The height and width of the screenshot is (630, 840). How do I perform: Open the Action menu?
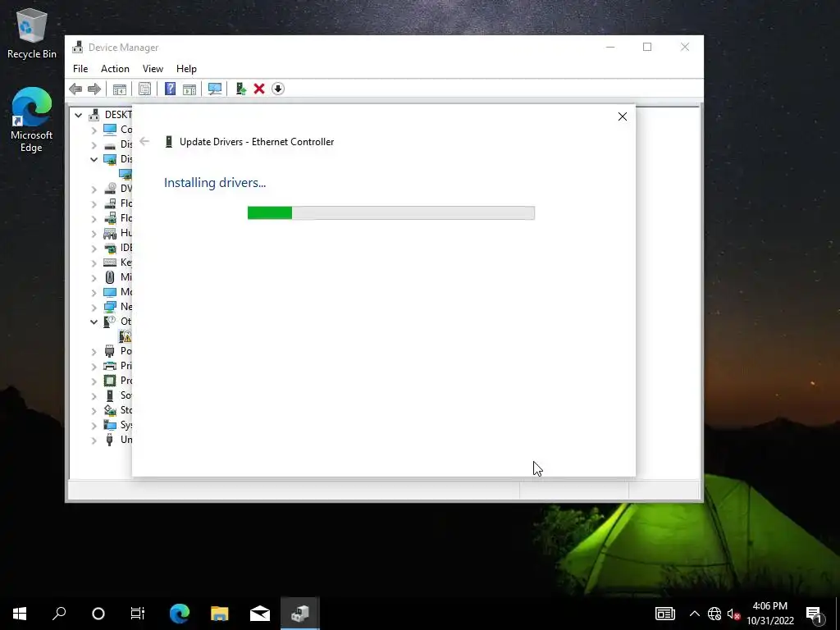115,69
